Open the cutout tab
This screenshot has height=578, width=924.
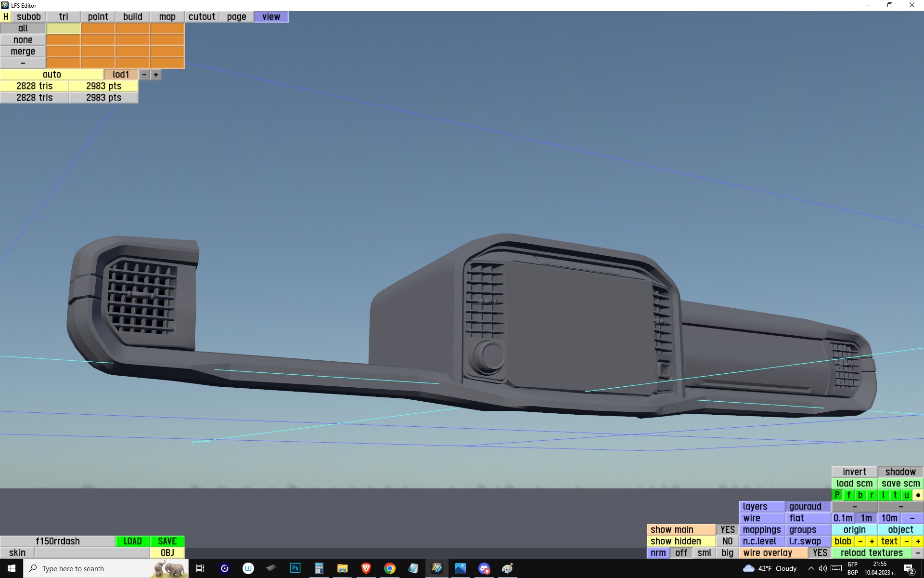point(202,16)
